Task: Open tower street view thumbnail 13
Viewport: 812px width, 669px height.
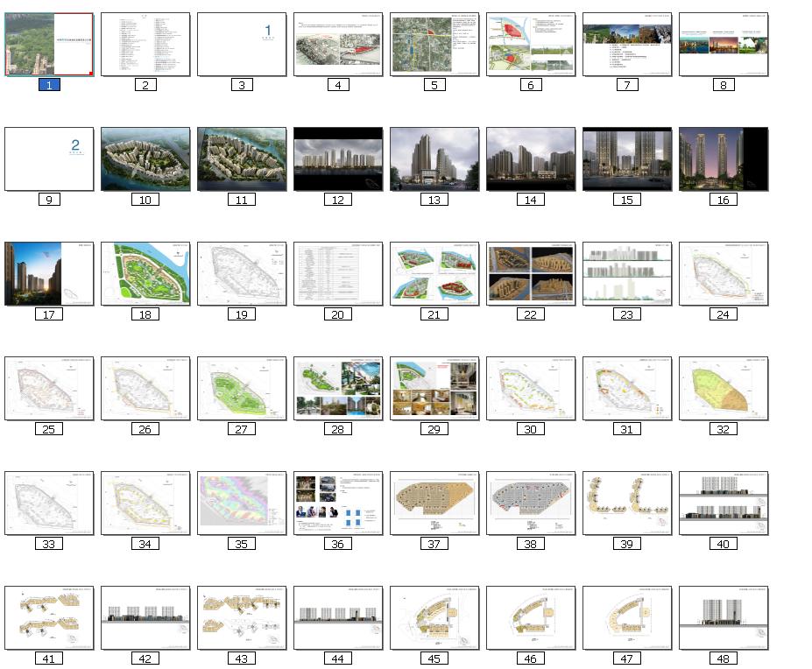Action: [434, 159]
